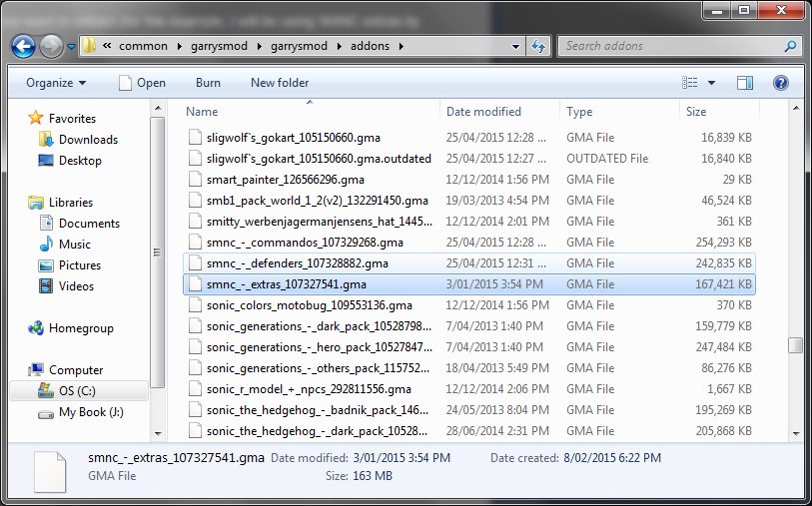Select sonic_r_model_+_npcs_292811556.gma file
Image resolution: width=812 pixels, height=506 pixels.
tap(469, 389)
